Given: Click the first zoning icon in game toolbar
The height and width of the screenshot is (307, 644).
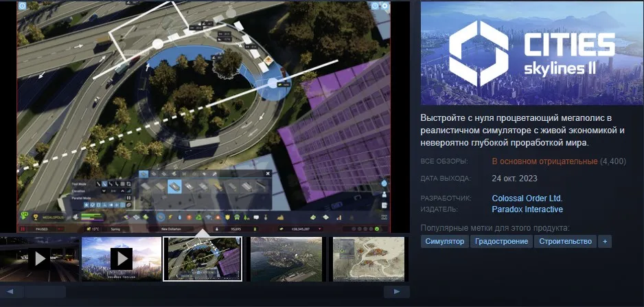Looking at the screenshot, I should 127,217.
